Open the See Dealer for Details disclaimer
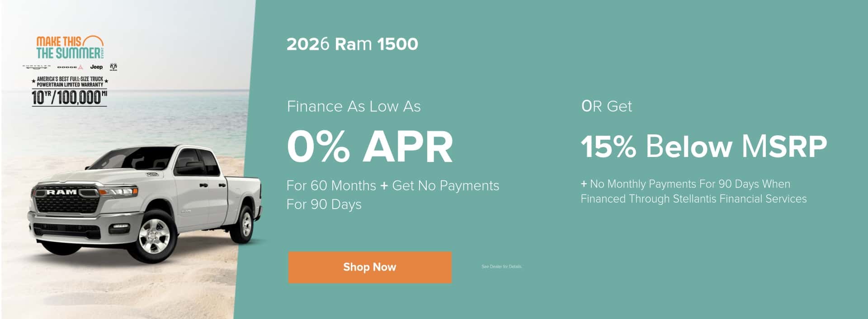 (x=502, y=267)
